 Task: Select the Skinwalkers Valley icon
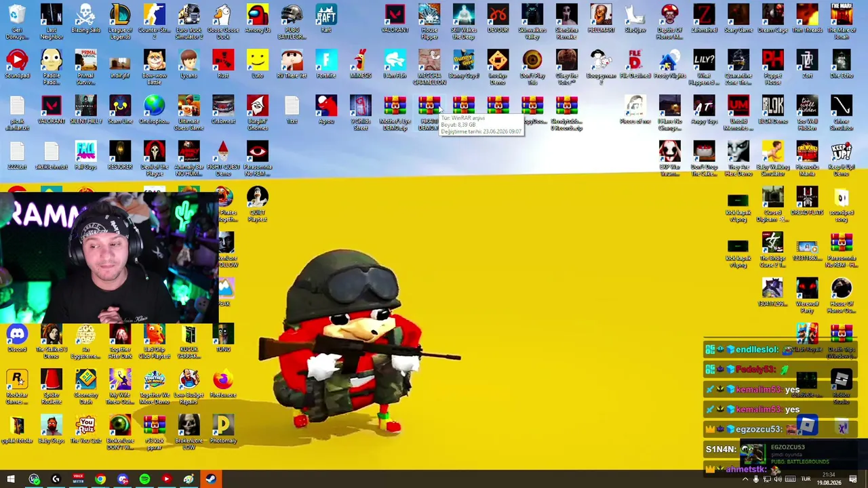point(532,21)
